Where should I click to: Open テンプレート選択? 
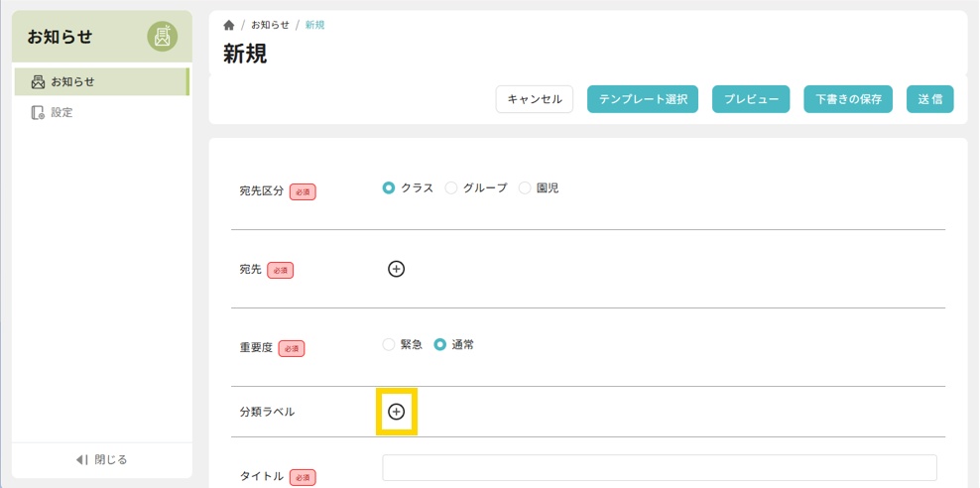pos(643,99)
